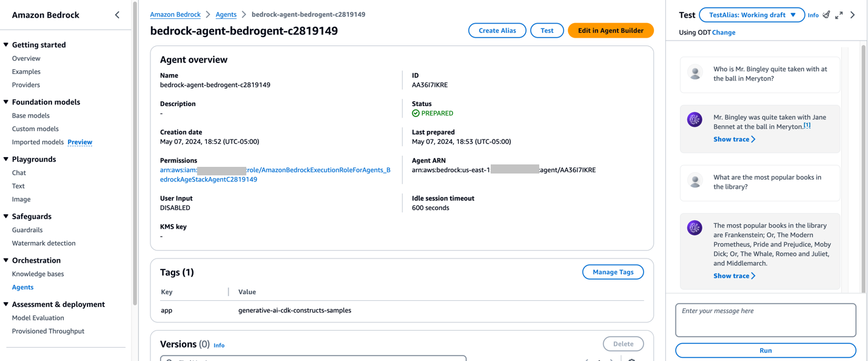The width and height of the screenshot is (868, 361).
Task: Click the Key column header in Tags
Action: (x=167, y=292)
